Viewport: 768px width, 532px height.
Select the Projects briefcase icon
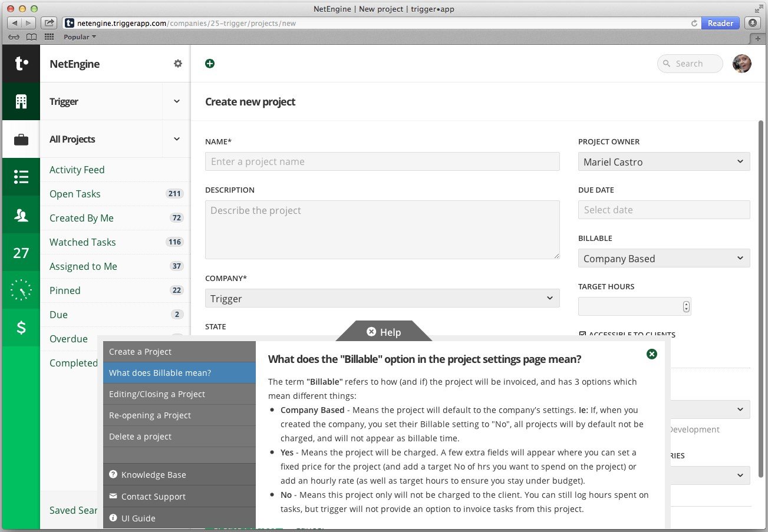(21, 139)
